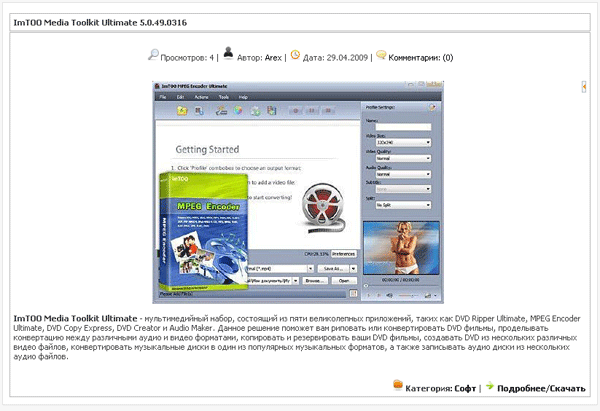Expand the Audio Quality dropdown
The width and height of the screenshot is (600, 411).
coord(403,174)
